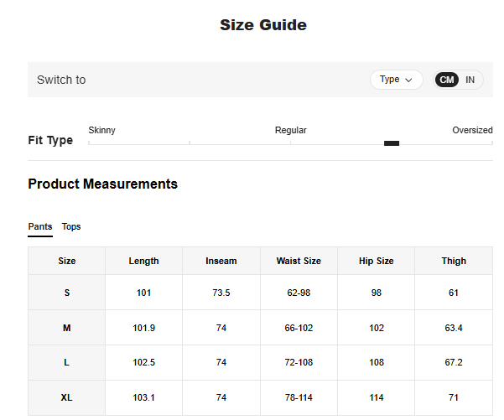Click the Fit Type slider marker

(392, 143)
